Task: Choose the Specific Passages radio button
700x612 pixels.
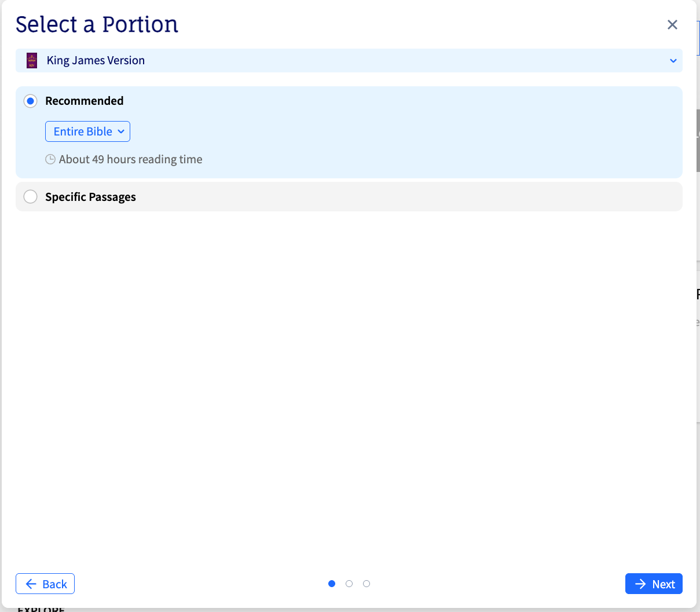Action: [x=30, y=197]
